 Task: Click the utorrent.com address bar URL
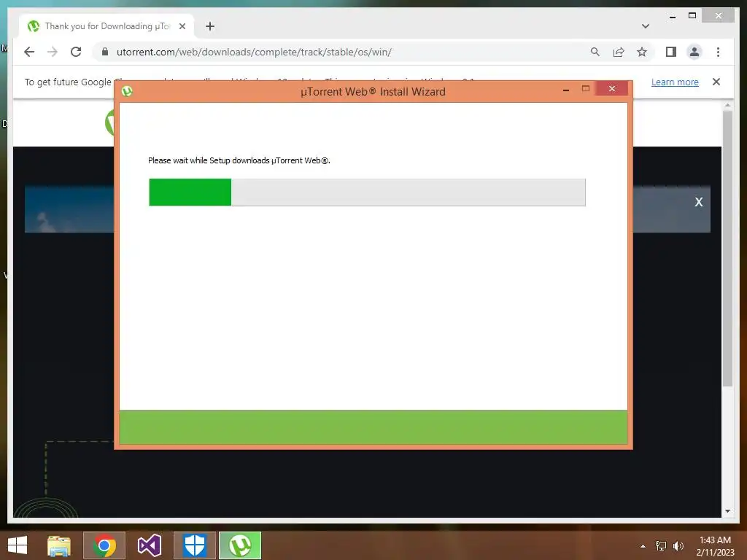point(254,52)
